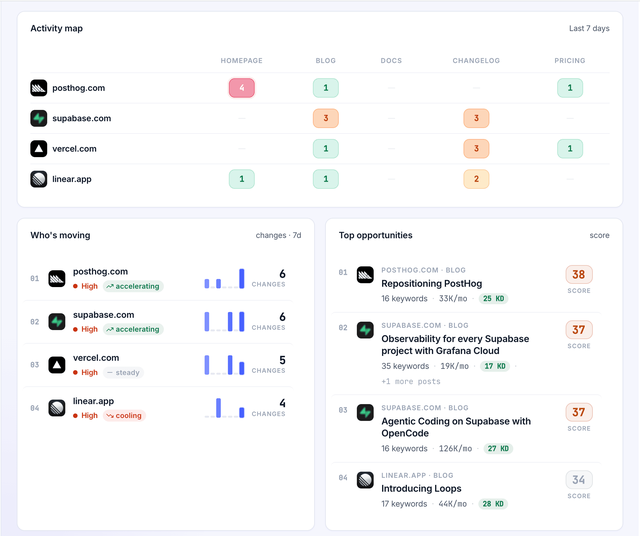Open posthog.com pricing cell showing 1
Screen dimensions: 640x536
click(570, 88)
